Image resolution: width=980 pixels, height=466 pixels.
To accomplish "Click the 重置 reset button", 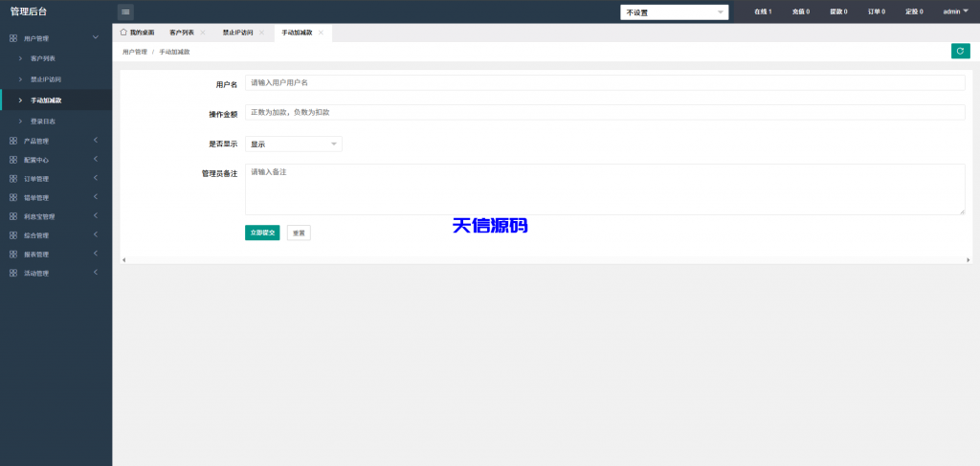I will (x=299, y=233).
